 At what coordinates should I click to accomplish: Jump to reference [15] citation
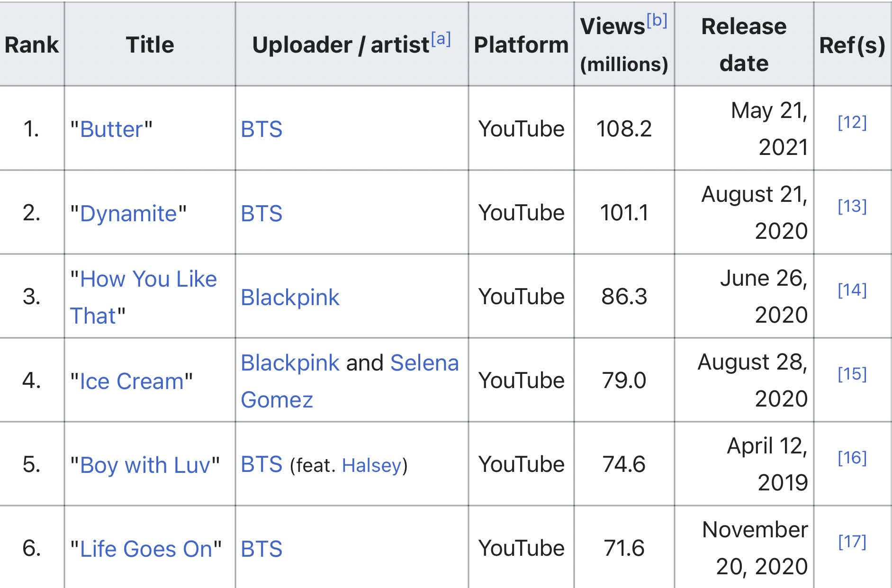click(852, 374)
